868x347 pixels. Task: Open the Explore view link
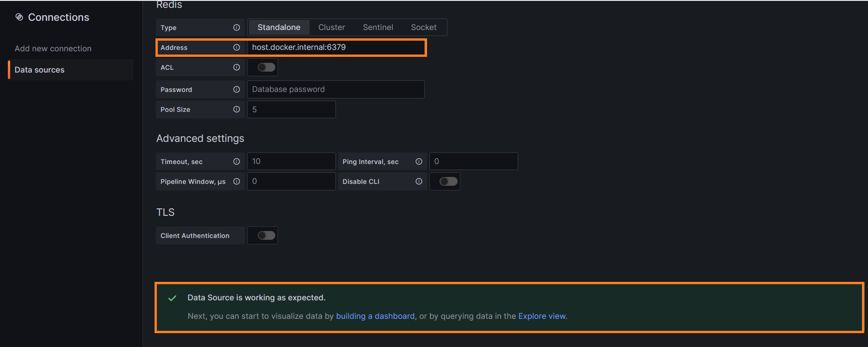(x=541, y=316)
